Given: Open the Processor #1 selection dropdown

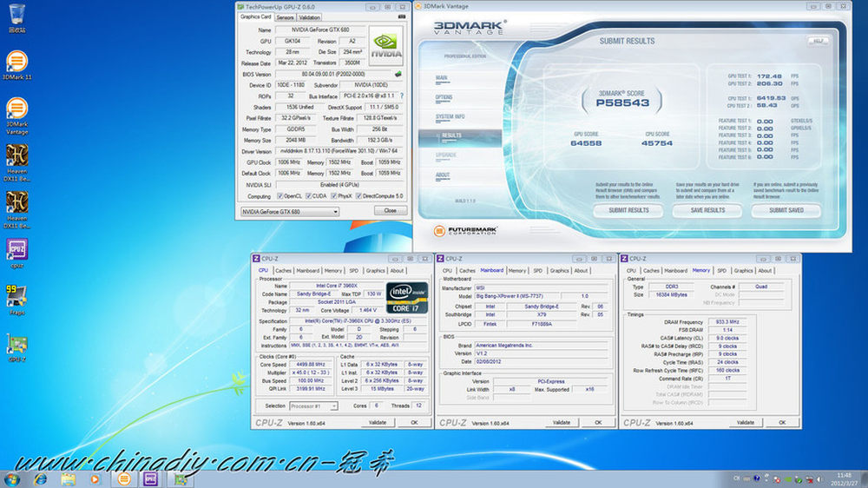Looking at the screenshot, I should tap(313, 406).
